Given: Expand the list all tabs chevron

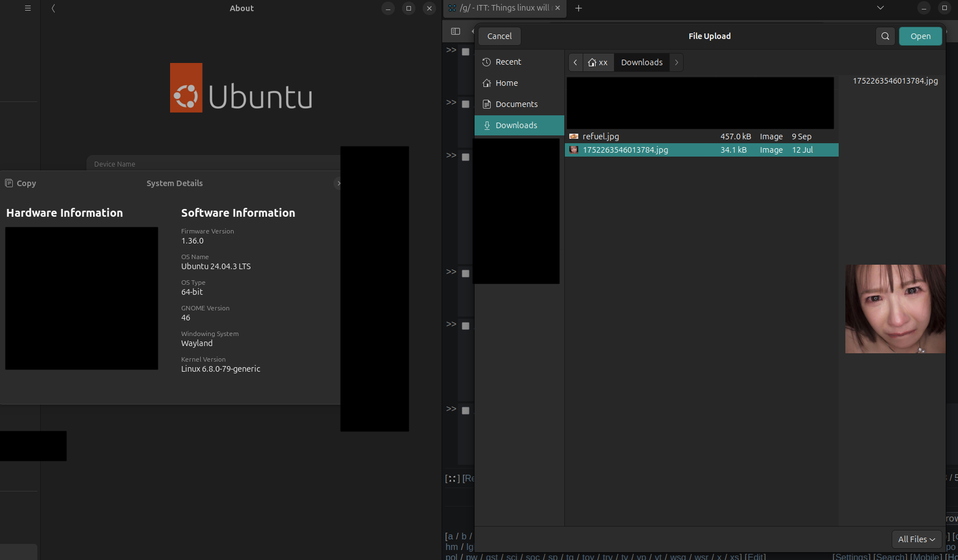Looking at the screenshot, I should click(880, 8).
